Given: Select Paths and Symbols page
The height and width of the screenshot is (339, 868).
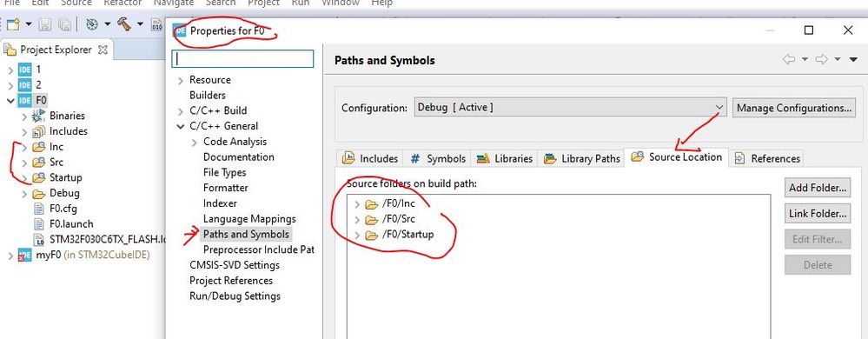Looking at the screenshot, I should 246,235.
